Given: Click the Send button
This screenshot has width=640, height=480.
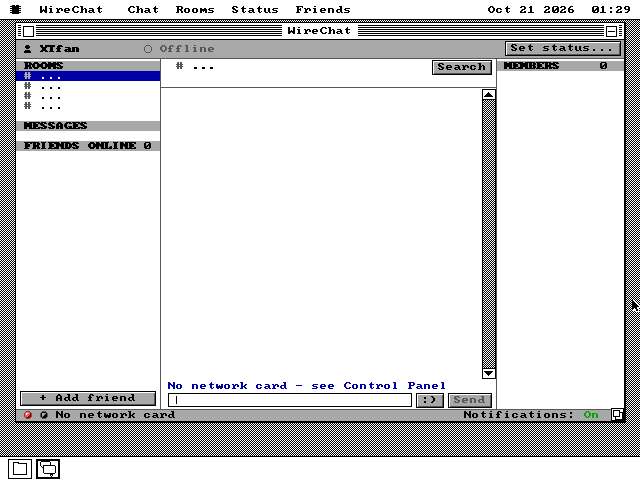Looking at the screenshot, I should tap(469, 400).
